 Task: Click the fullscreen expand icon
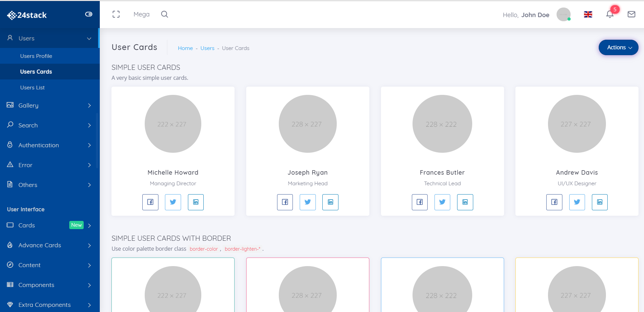pos(116,14)
